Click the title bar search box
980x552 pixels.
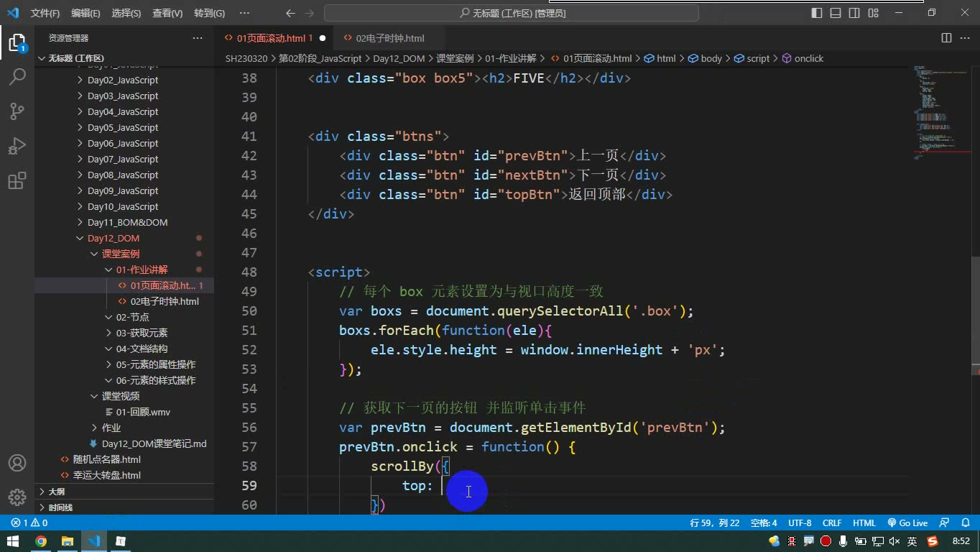click(x=512, y=13)
